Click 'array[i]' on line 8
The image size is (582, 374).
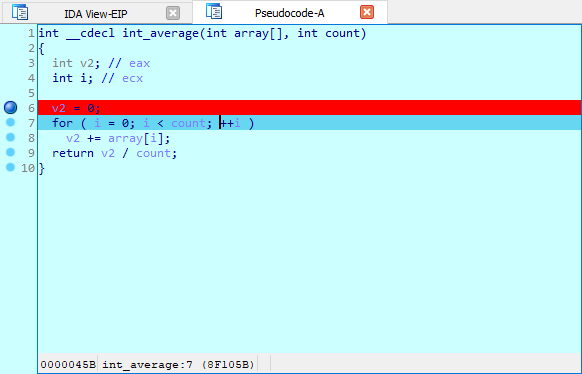pyautogui.click(x=136, y=138)
